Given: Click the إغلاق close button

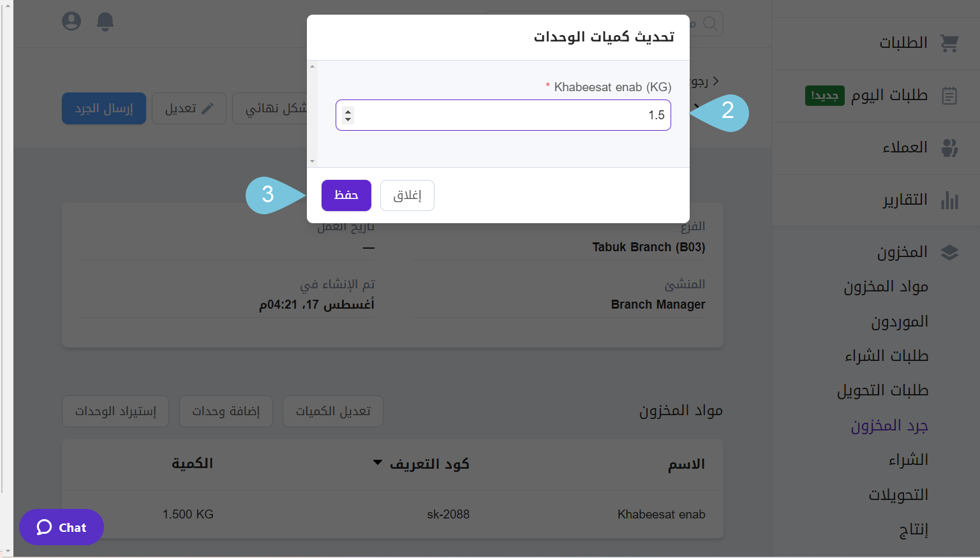Looking at the screenshot, I should click(407, 195).
